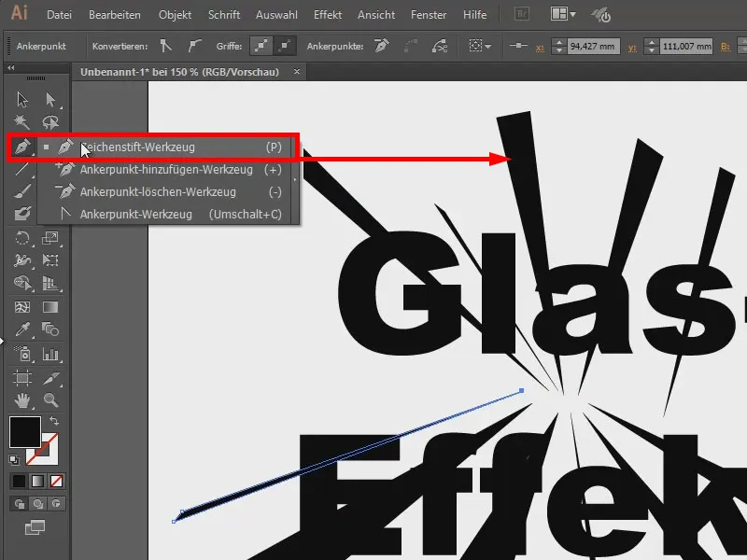Click the X coordinate stepper arrows

(x=558, y=46)
